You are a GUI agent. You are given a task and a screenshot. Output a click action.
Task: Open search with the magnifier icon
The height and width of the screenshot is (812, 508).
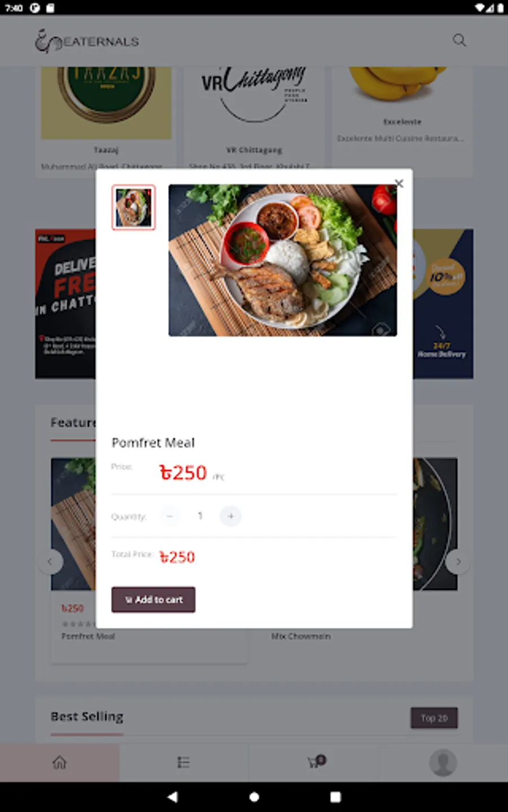tap(459, 40)
